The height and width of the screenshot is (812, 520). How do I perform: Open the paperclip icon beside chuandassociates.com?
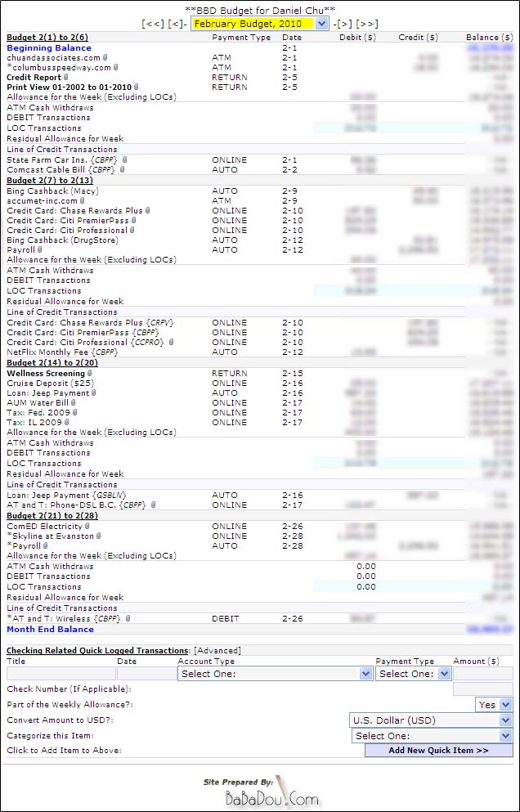tap(105, 58)
